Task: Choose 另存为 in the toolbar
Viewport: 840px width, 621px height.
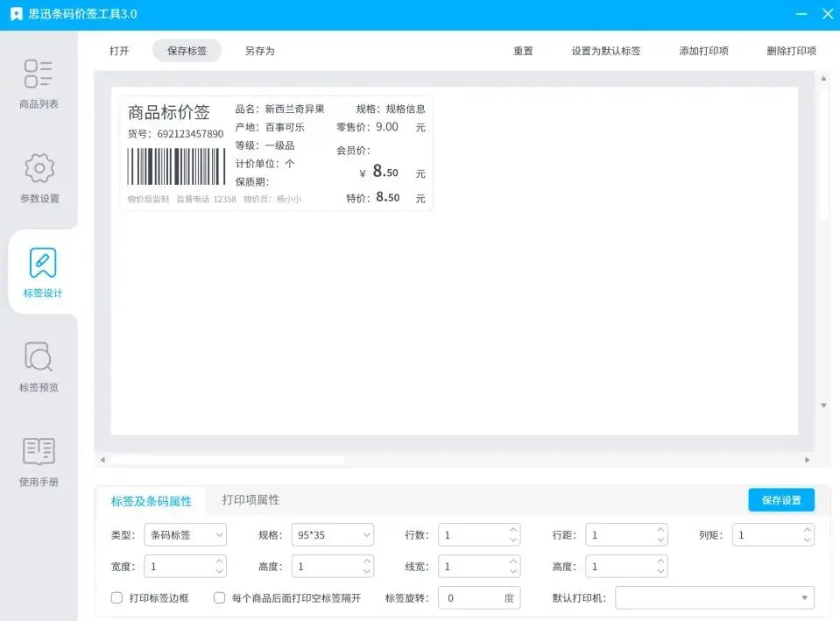Action: [260, 51]
